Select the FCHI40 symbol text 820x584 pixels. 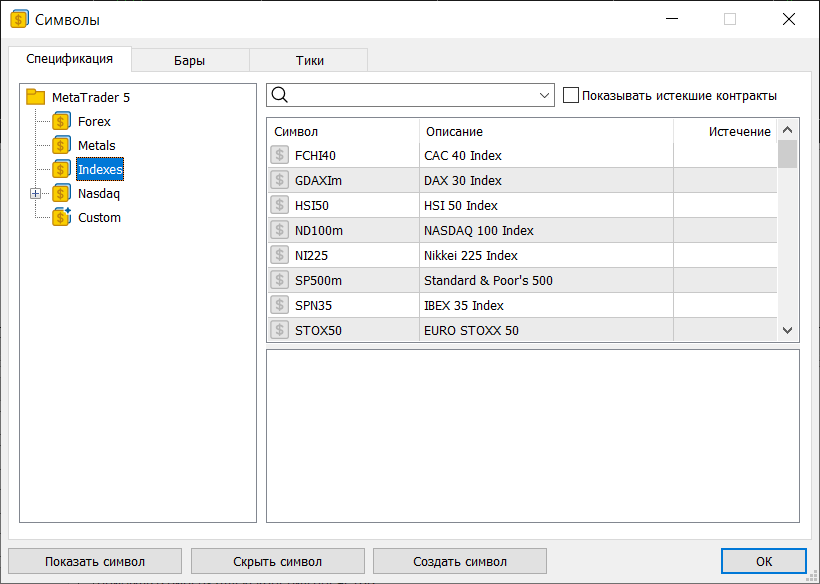pos(315,155)
